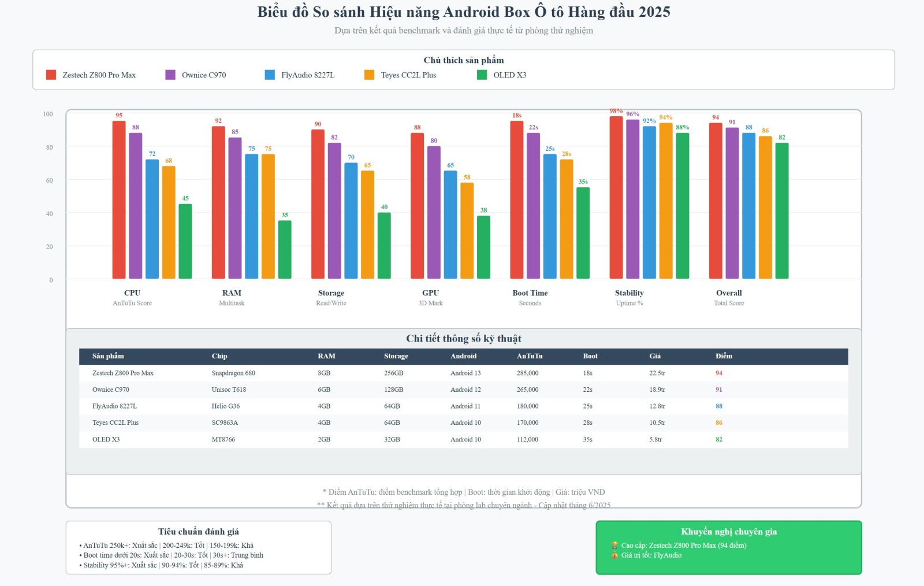Viewport: 924px width, 586px height.
Task: Click the 5.8tr price cell
Action: click(x=655, y=439)
